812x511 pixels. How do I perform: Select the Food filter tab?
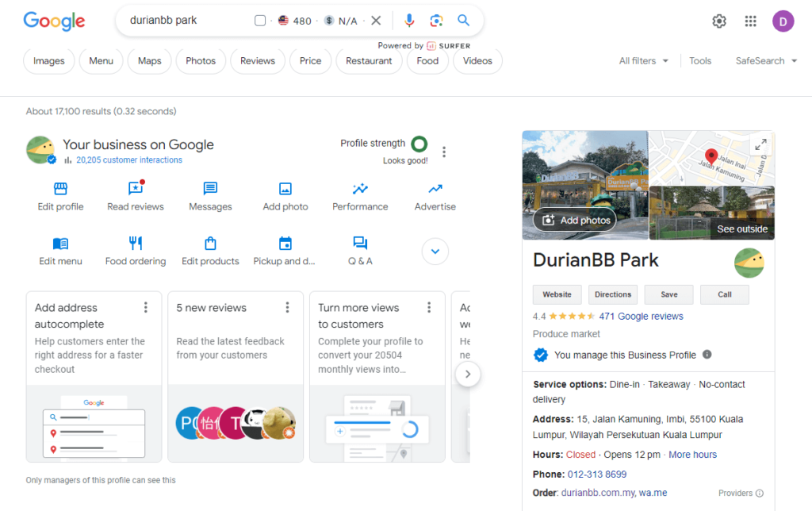click(x=427, y=61)
